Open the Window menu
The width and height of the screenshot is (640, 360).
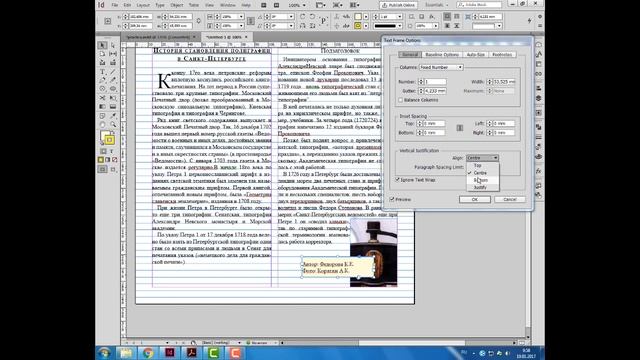(x=228, y=5)
